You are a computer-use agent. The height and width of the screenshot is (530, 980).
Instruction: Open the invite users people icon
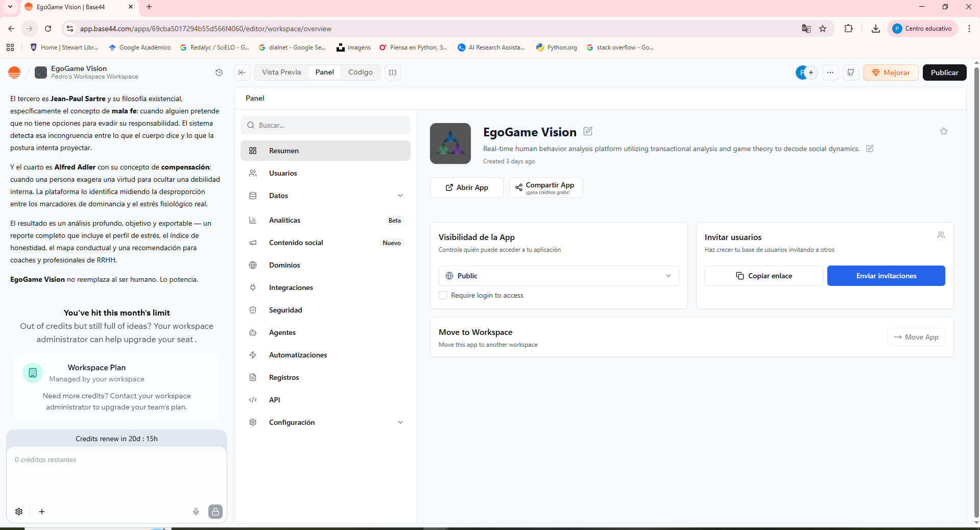coord(941,235)
